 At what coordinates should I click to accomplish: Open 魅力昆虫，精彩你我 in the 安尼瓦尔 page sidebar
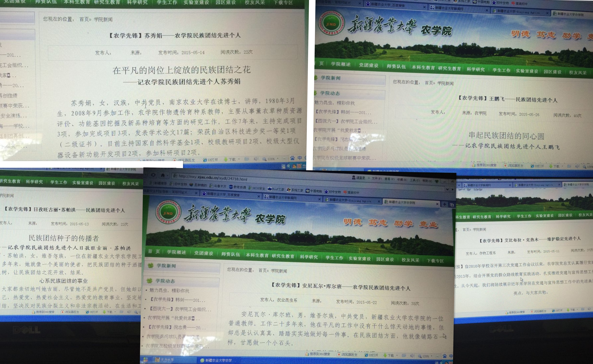point(169,290)
